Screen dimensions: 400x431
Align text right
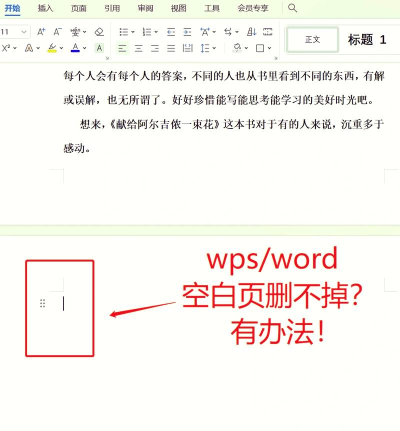(155, 48)
